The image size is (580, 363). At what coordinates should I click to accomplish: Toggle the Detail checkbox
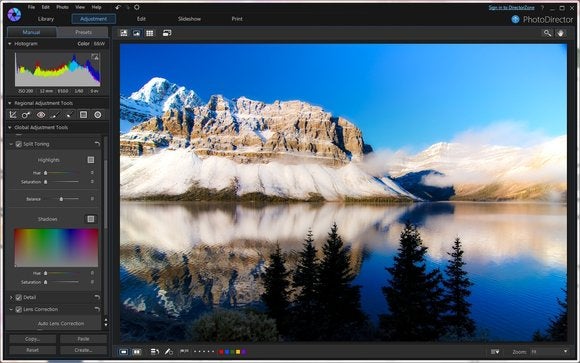pos(19,298)
